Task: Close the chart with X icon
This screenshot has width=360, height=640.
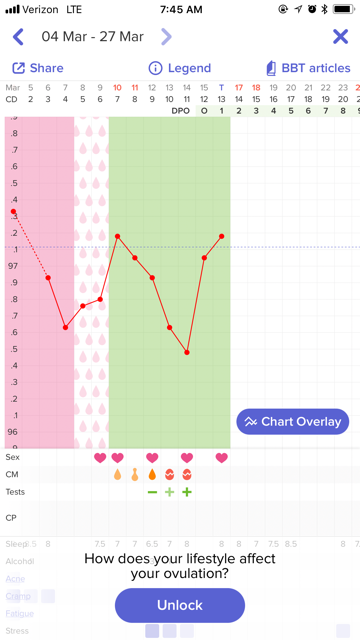Action: coord(340,37)
